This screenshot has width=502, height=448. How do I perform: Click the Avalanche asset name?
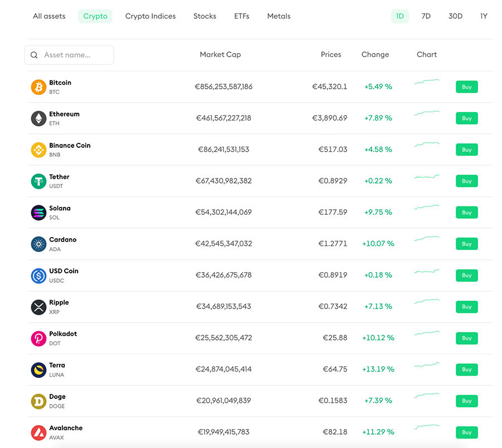pos(66,428)
